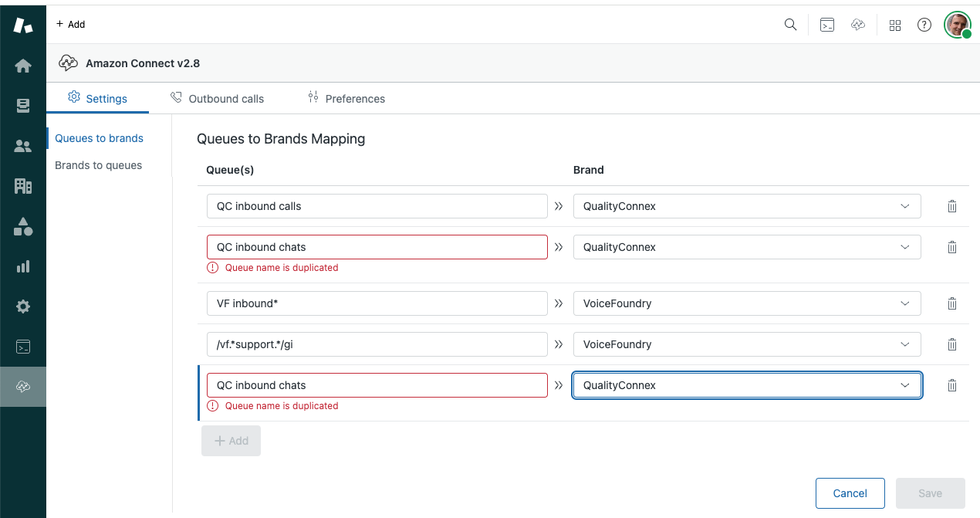Screen dimensions: 980x518
Task: Open the help question mark icon
Action: [924, 25]
